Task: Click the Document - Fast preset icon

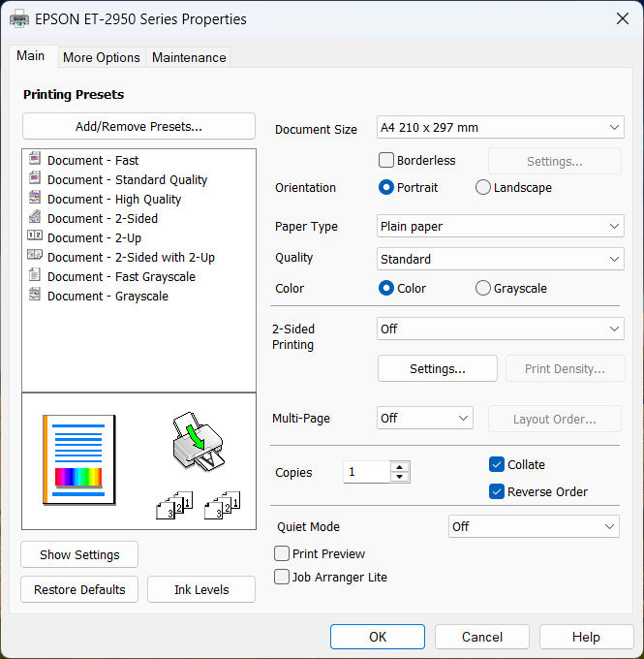Action: [x=35, y=160]
